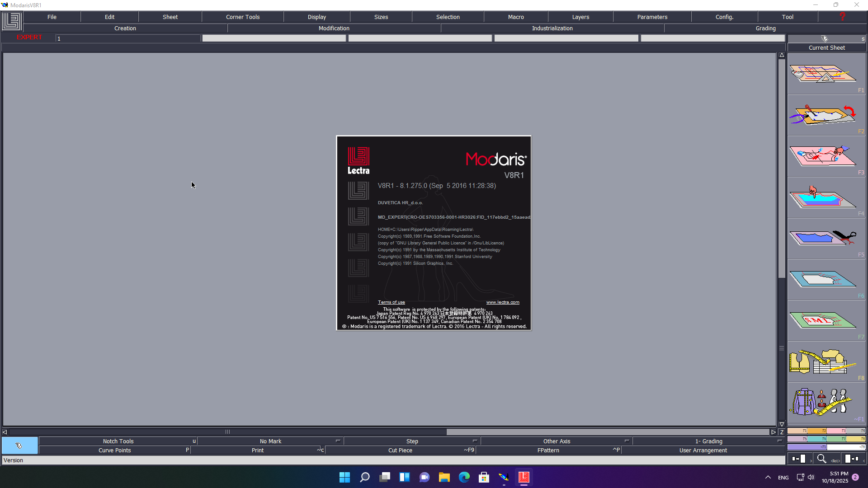Open the Corner Tools menu
The height and width of the screenshot is (488, 868).
(243, 17)
